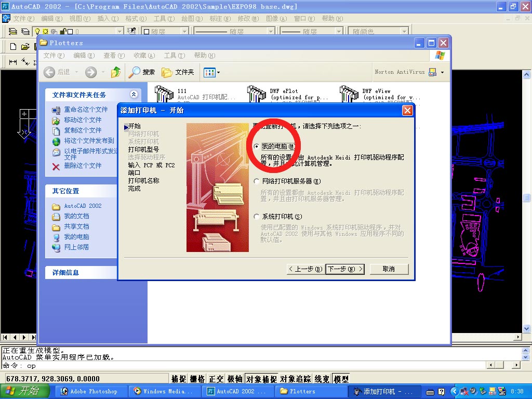Click 移动这个文件 task link
Image resolution: width=532 pixels, height=399 pixels.
(x=83, y=120)
